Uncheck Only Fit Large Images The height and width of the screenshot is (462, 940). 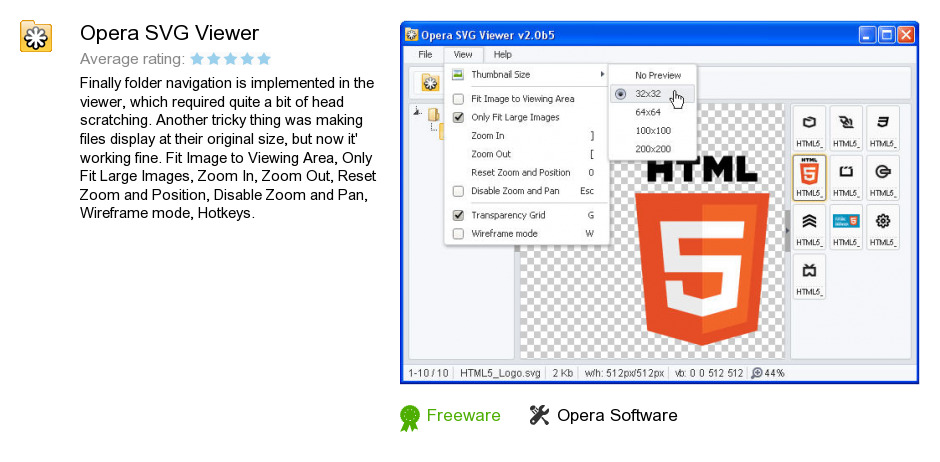click(458, 117)
